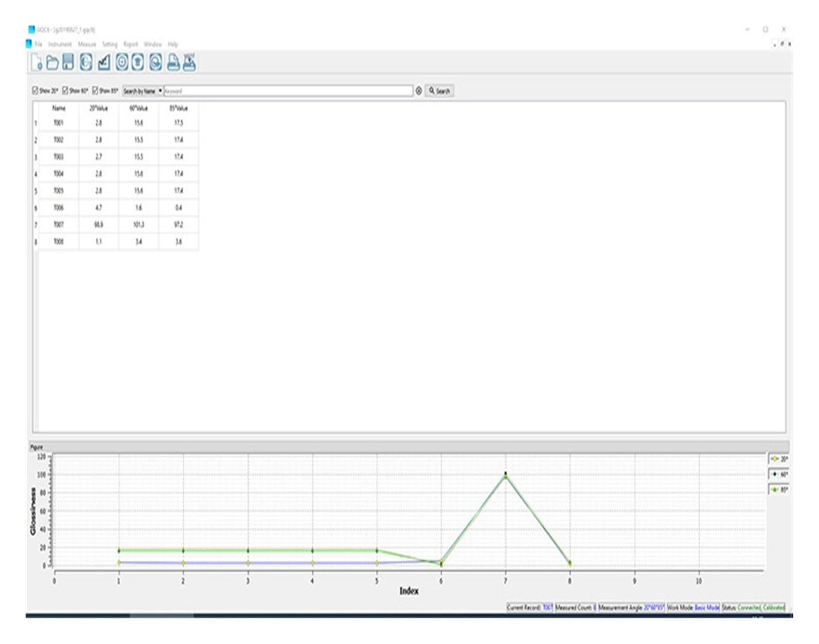Select the T008 name cell

pyautogui.click(x=59, y=241)
